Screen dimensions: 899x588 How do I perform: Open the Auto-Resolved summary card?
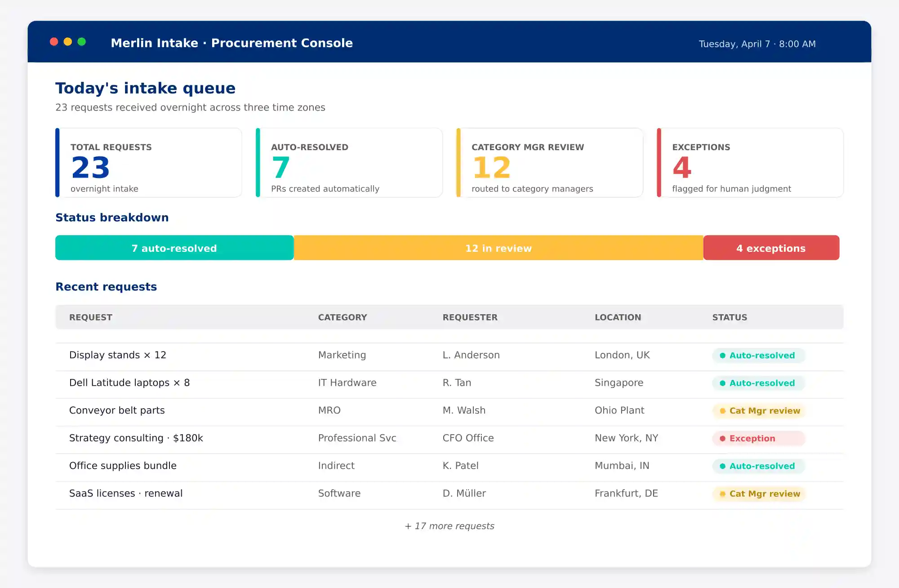point(349,163)
